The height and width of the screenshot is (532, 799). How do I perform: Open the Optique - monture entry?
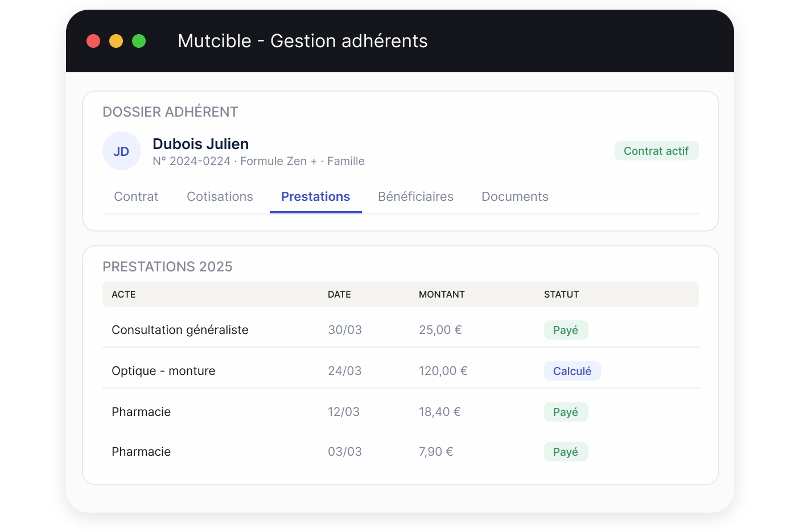401,371
